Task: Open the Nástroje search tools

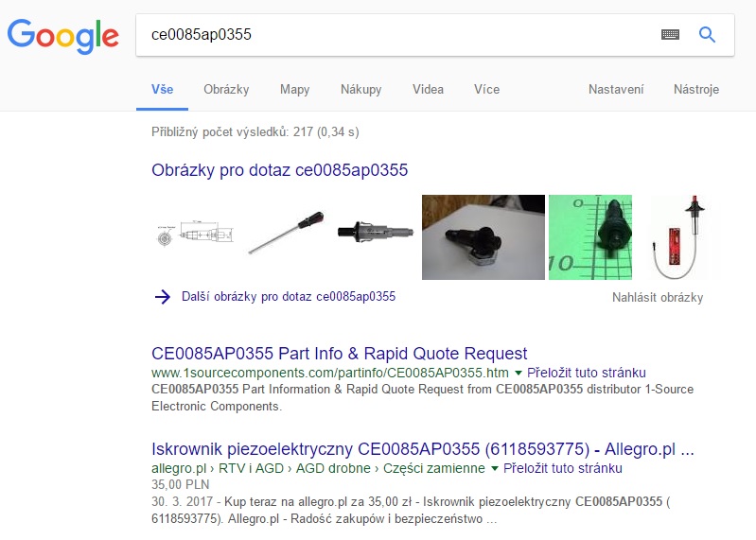Action: [x=696, y=89]
